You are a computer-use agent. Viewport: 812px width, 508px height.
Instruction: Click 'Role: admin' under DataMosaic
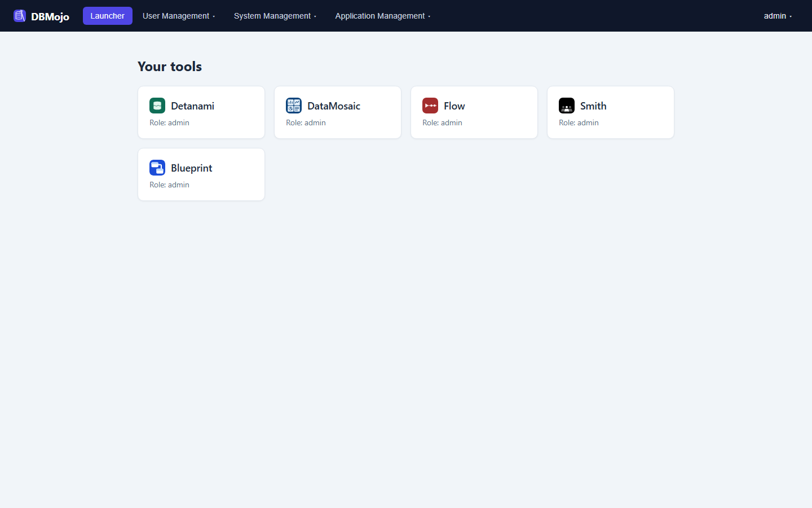click(x=306, y=122)
